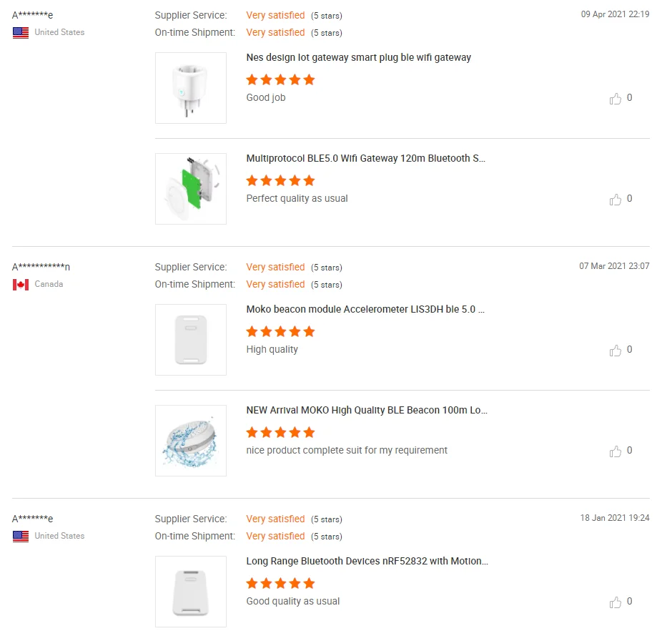The height and width of the screenshot is (631, 672).
Task: Like the "Perfect quality as usual" review
Action: click(x=615, y=200)
